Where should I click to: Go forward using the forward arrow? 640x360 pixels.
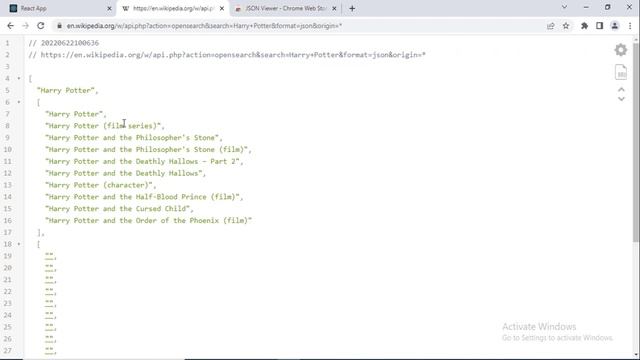point(25,26)
